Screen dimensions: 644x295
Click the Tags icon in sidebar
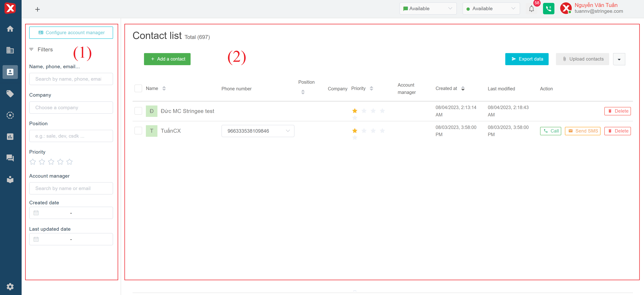point(10,94)
